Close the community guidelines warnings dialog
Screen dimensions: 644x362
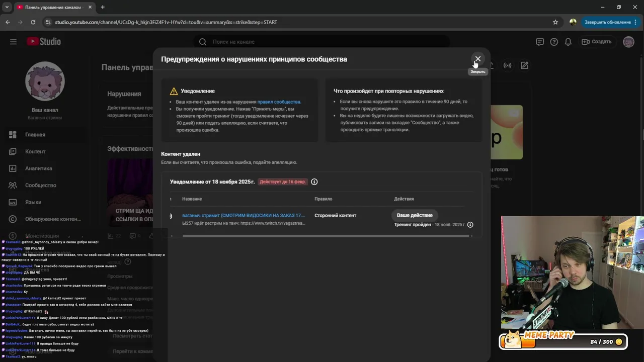point(477,59)
